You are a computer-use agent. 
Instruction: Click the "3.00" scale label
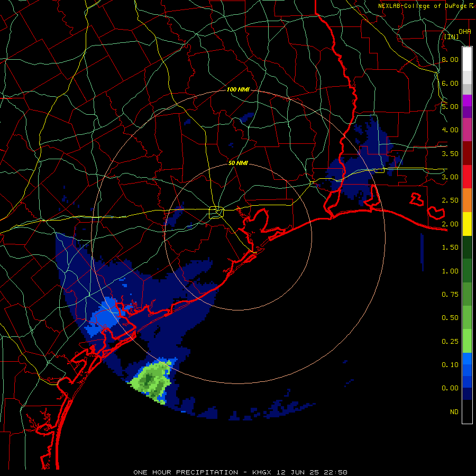coord(450,177)
